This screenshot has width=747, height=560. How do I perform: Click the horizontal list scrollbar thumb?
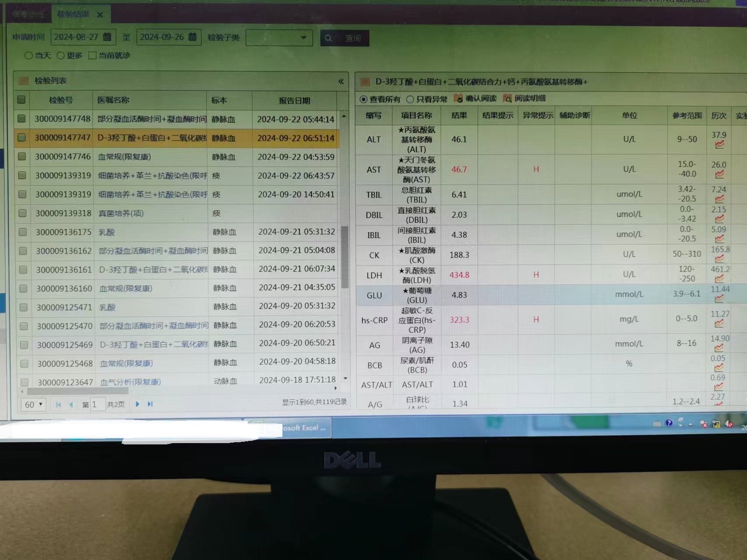pyautogui.click(x=78, y=391)
